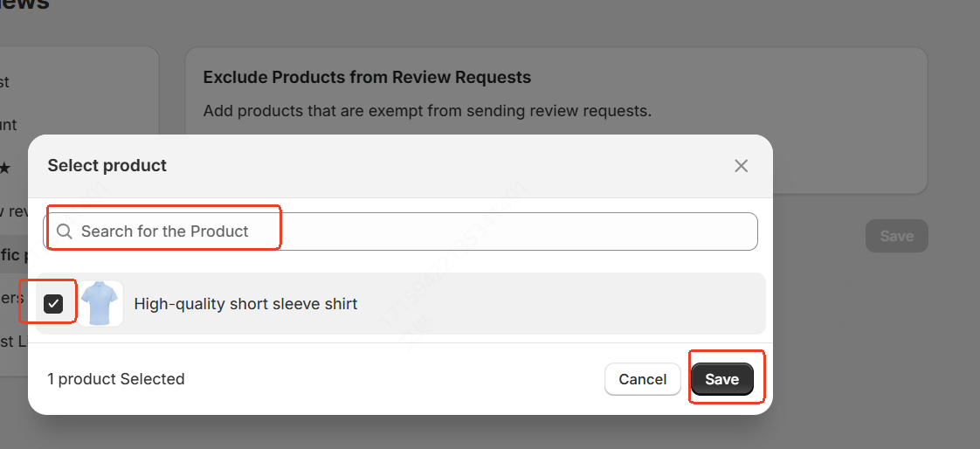
Task: Click the blue shirt product thumbnail
Action: [100, 304]
